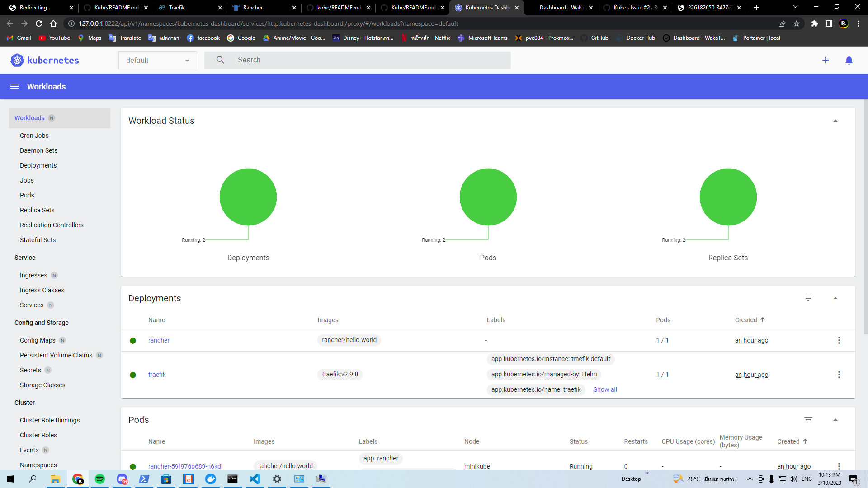The image size is (868, 488).
Task: Select Cron Jobs in sidebar
Action: [34, 136]
